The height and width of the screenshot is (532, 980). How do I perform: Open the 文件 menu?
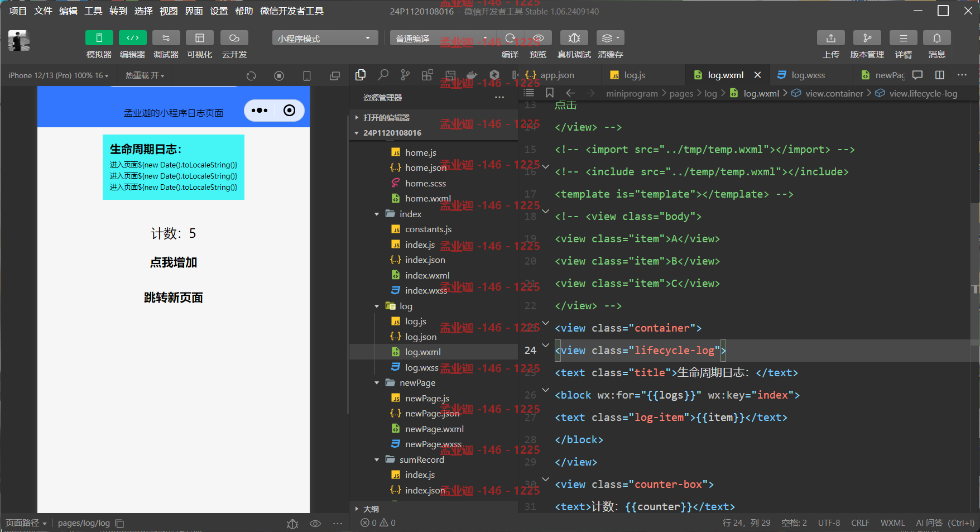click(x=43, y=11)
